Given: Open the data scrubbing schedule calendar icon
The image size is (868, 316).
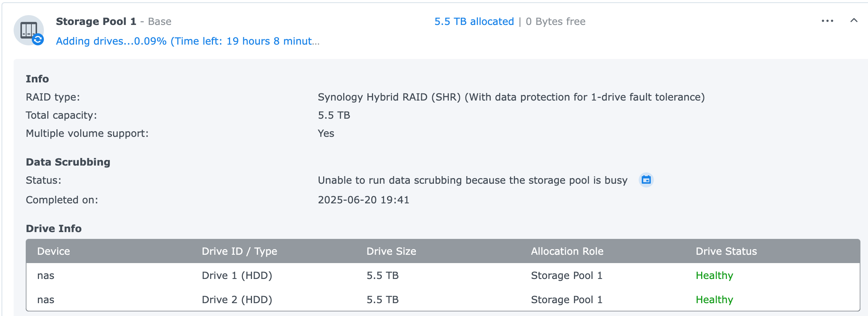Looking at the screenshot, I should coord(646,180).
